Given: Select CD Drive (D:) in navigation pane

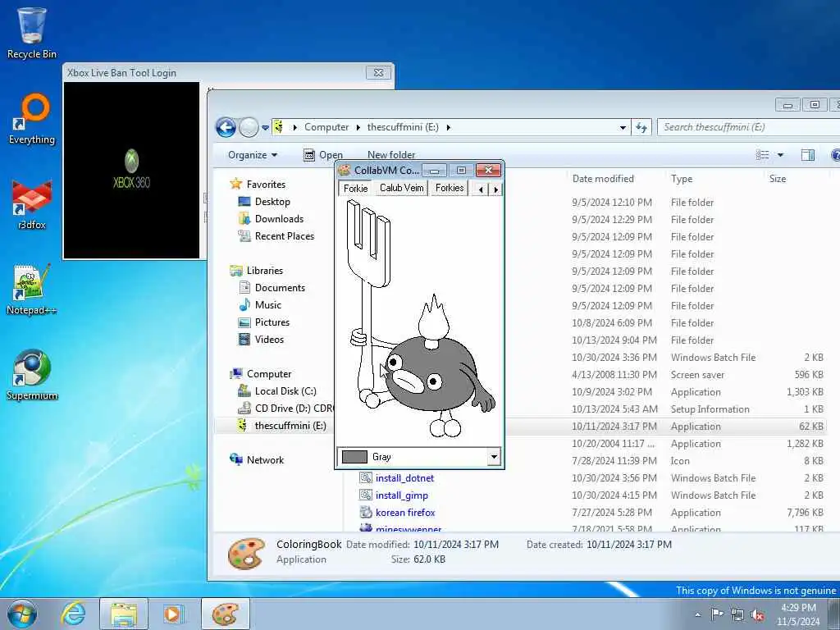Looking at the screenshot, I should coord(294,409).
